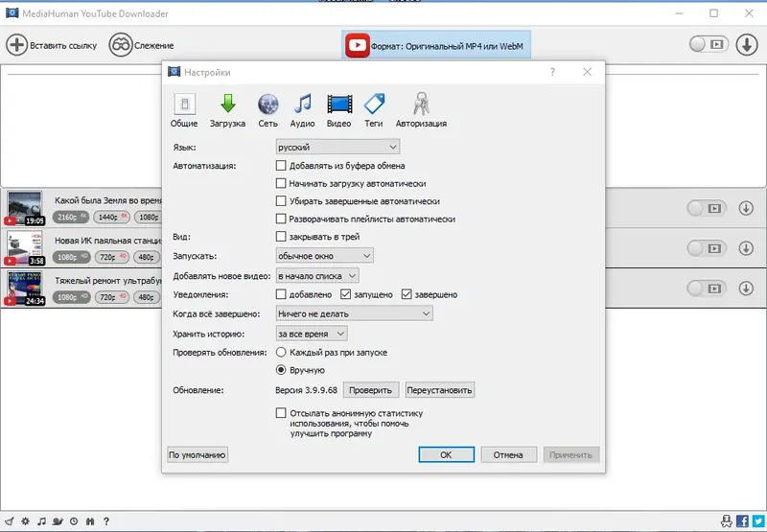
Task: Click the snail speed limit icon
Action: [x=58, y=521]
